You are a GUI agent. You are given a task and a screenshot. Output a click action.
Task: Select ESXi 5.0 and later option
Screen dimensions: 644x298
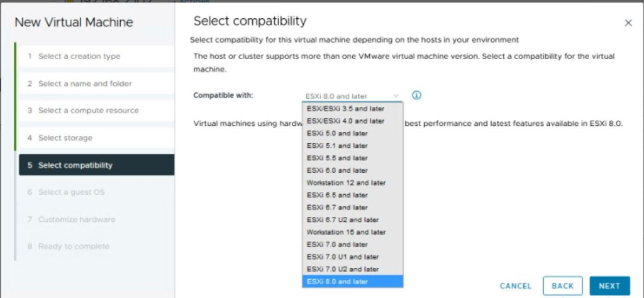tap(352, 133)
